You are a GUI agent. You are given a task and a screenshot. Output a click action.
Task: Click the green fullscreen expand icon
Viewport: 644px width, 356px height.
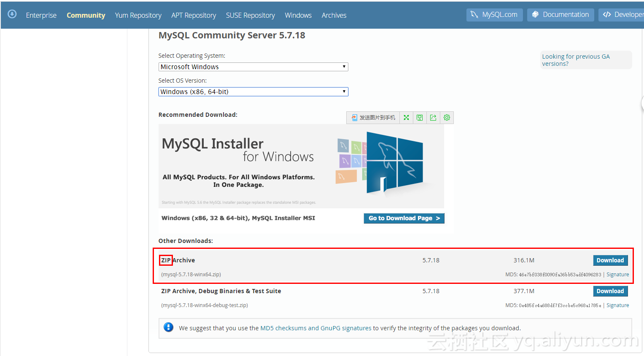coord(406,118)
